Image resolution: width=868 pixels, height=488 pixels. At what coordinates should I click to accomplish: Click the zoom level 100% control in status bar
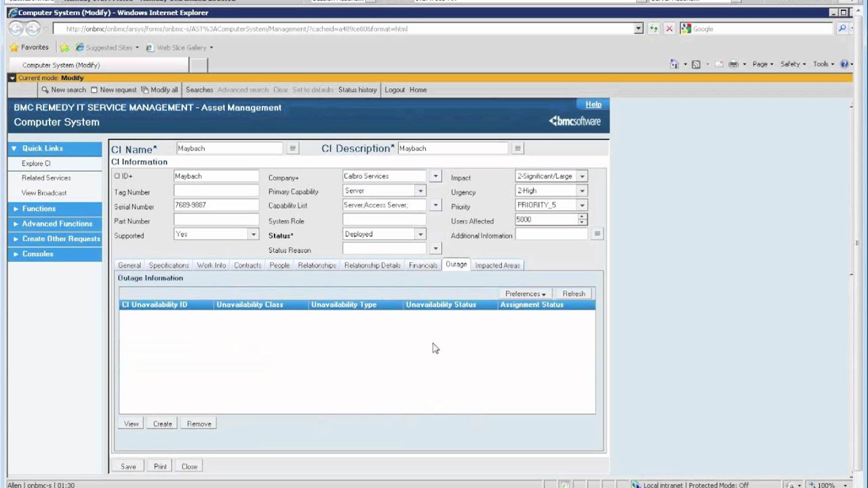tap(826, 485)
